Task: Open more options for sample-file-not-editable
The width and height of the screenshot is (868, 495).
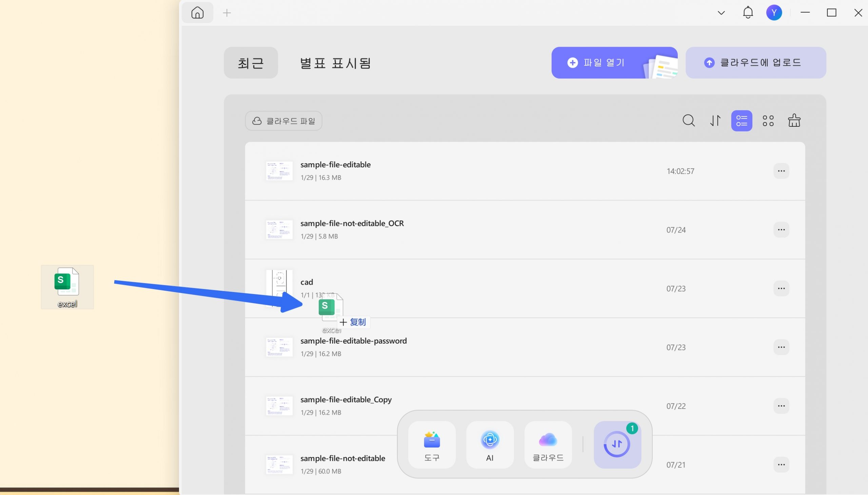Action: click(781, 465)
